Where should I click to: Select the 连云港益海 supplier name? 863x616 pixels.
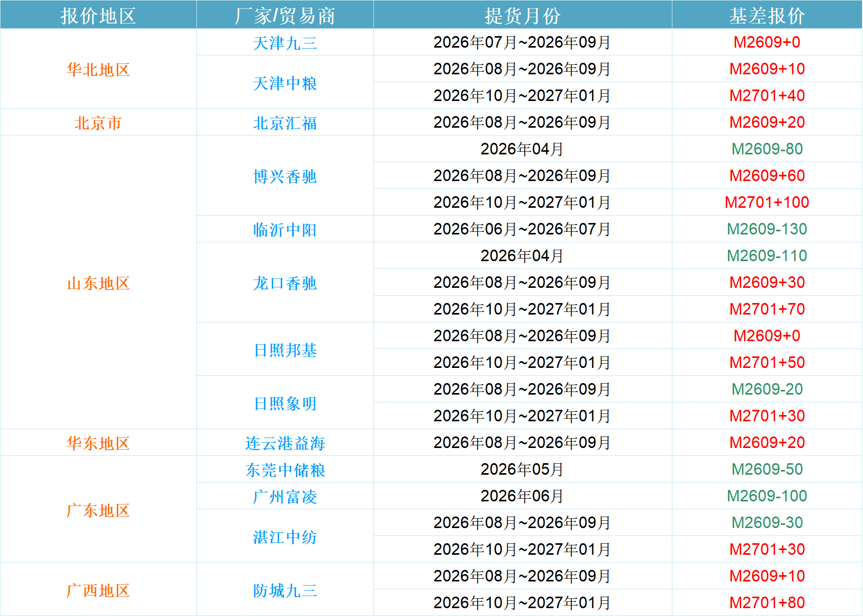tap(285, 443)
